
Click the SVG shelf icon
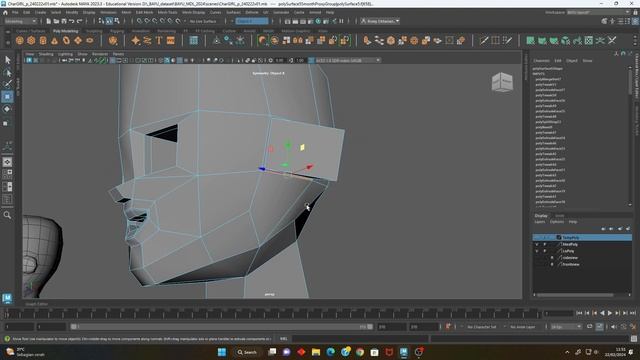click(171, 40)
